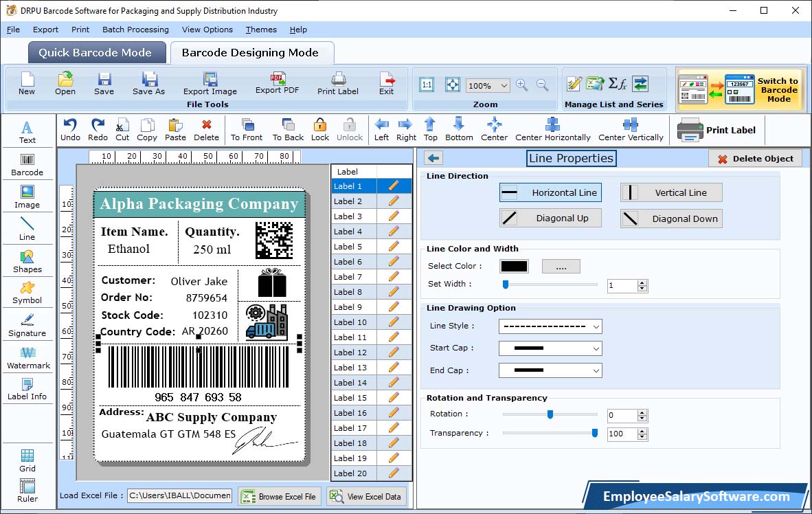Choose Diagonal Up direction
This screenshot has width=812, height=514.
click(x=550, y=218)
